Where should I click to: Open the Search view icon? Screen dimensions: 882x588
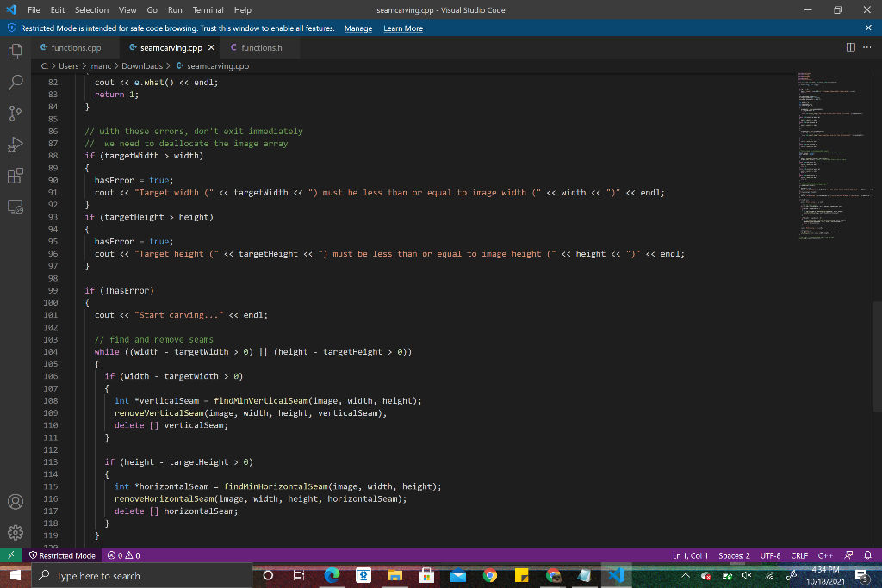pos(16,83)
